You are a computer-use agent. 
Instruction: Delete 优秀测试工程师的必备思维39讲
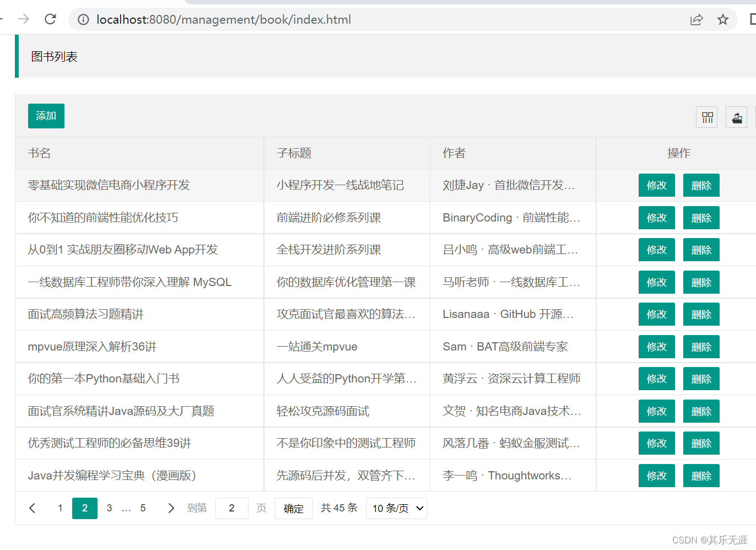(x=701, y=443)
